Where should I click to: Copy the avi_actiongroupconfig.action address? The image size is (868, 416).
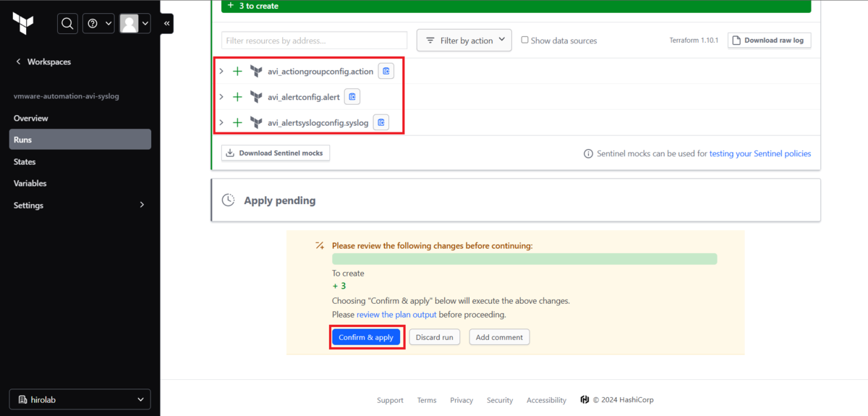[x=386, y=71]
